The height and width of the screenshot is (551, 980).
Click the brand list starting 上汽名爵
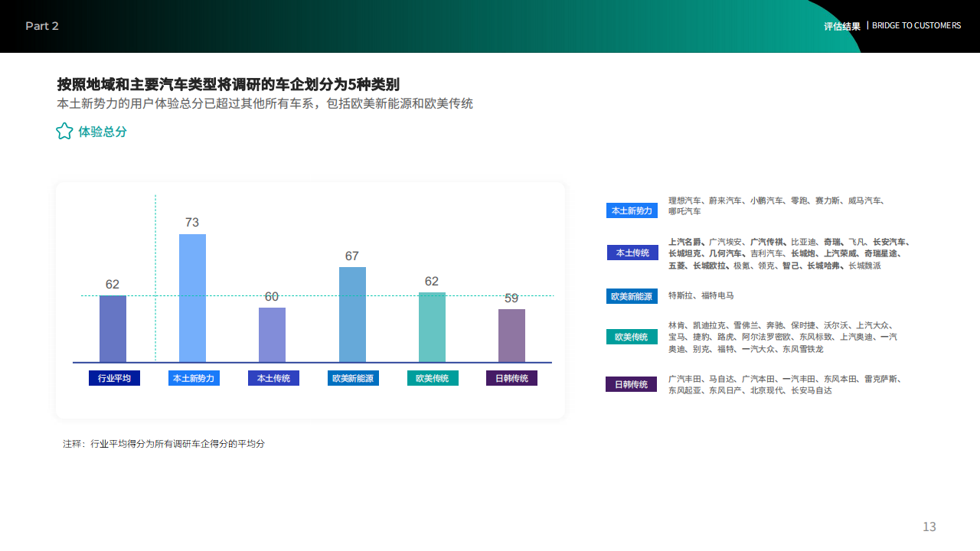(789, 254)
